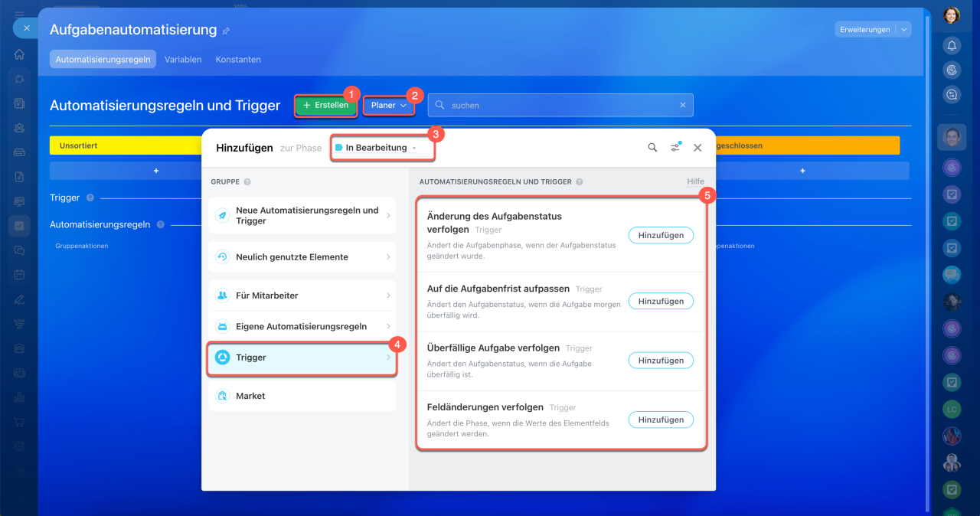Click the orange abgeschlossen phase header
This screenshot has width=980, height=516.
pos(808,145)
